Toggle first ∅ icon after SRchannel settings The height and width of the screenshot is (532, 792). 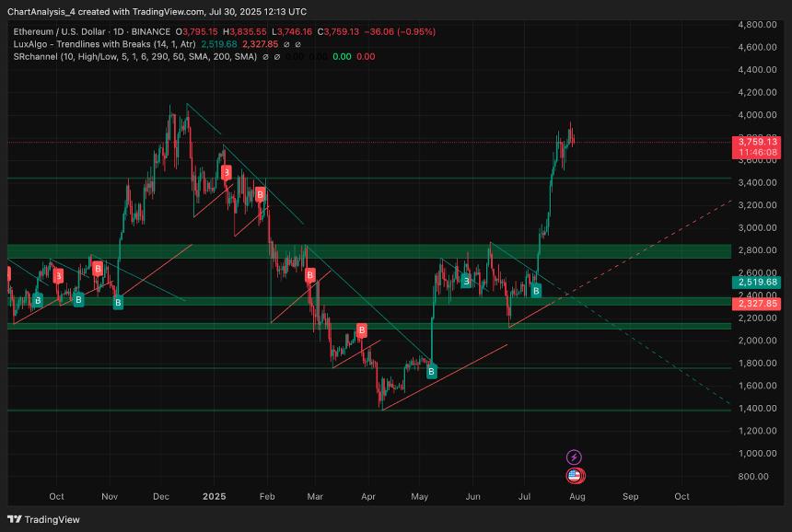click(266, 57)
